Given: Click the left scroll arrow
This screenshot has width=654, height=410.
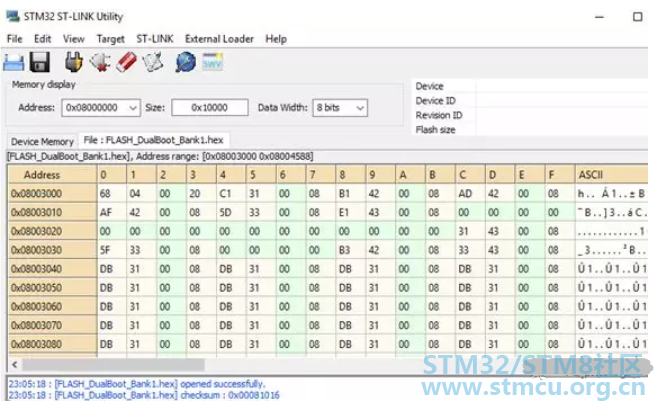Looking at the screenshot, I should (15, 365).
